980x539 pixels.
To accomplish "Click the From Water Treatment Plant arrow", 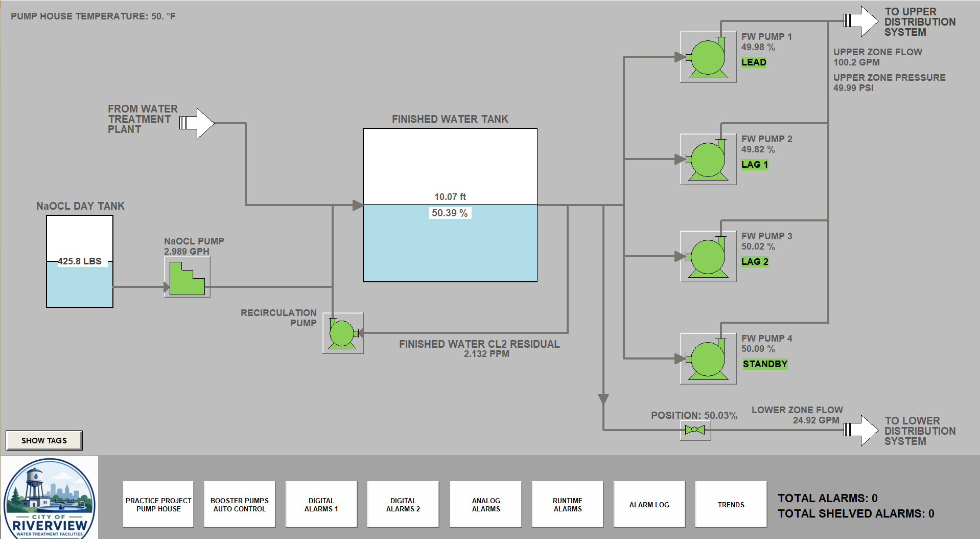I will coord(197,123).
